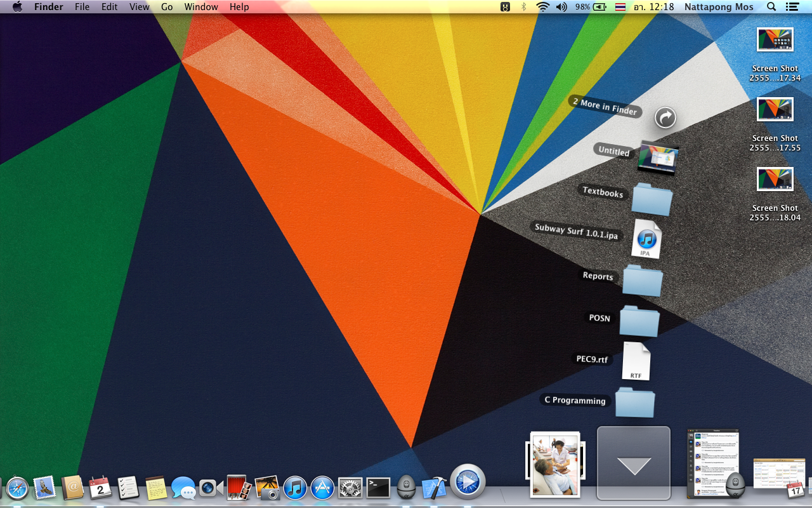Click the Bluetooth status icon

(x=523, y=7)
